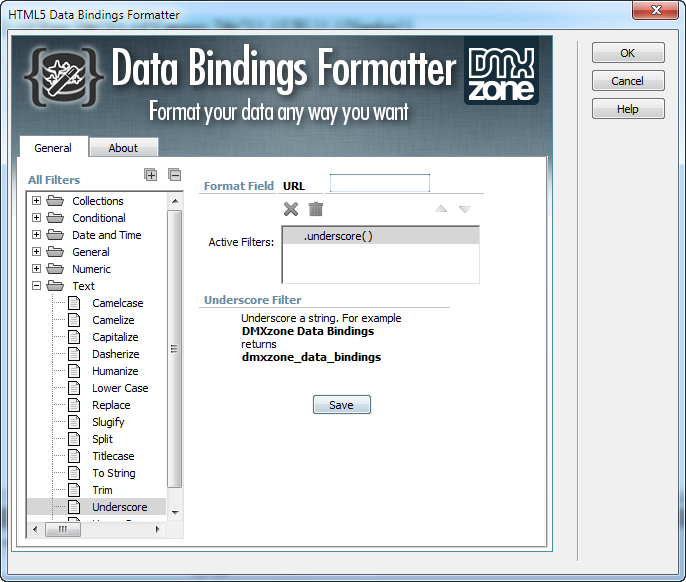Image resolution: width=686 pixels, height=582 pixels.
Task: Click the Replace document icon
Action: [74, 405]
